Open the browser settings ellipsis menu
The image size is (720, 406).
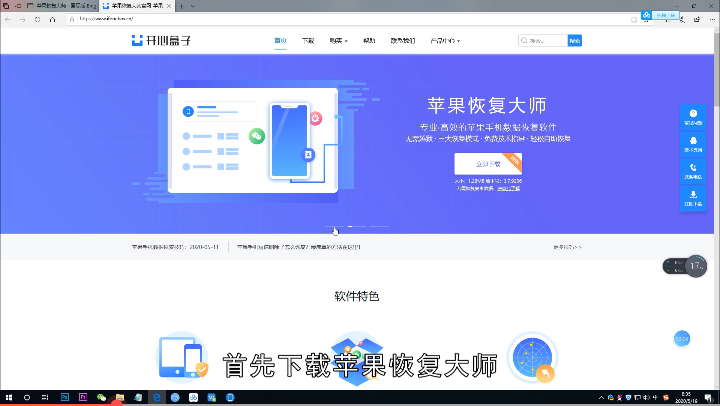pos(712,19)
